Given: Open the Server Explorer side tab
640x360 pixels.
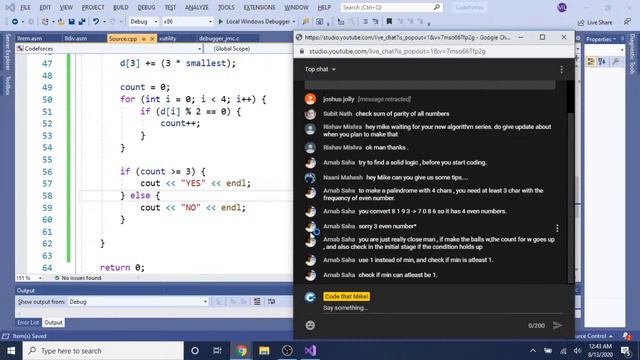Looking at the screenshot, I should (7, 52).
